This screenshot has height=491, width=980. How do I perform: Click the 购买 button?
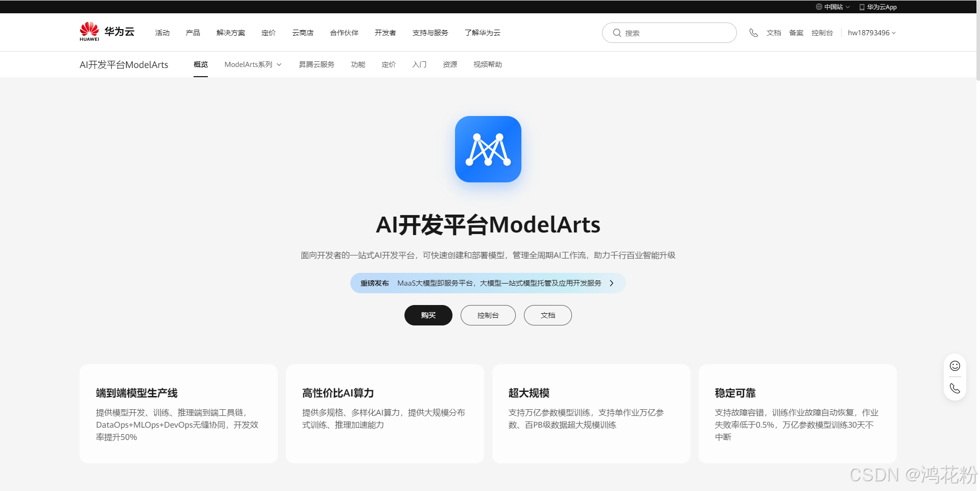point(428,315)
